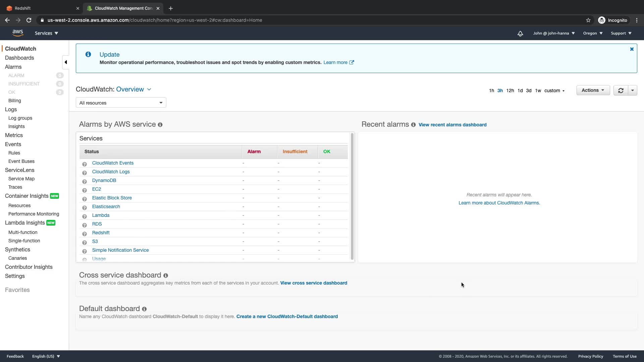The height and width of the screenshot is (362, 644).
Task: Open the DynamoDB service link
Action: (104, 180)
